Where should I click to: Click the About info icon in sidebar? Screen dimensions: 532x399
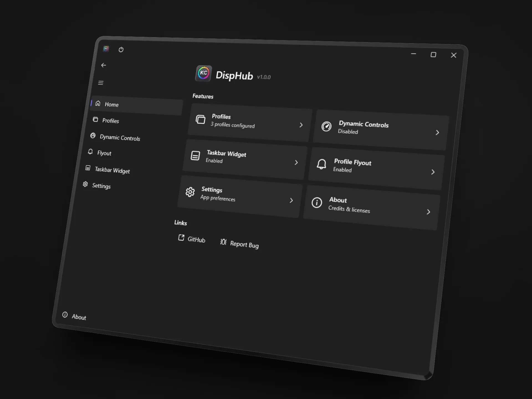[x=65, y=314]
